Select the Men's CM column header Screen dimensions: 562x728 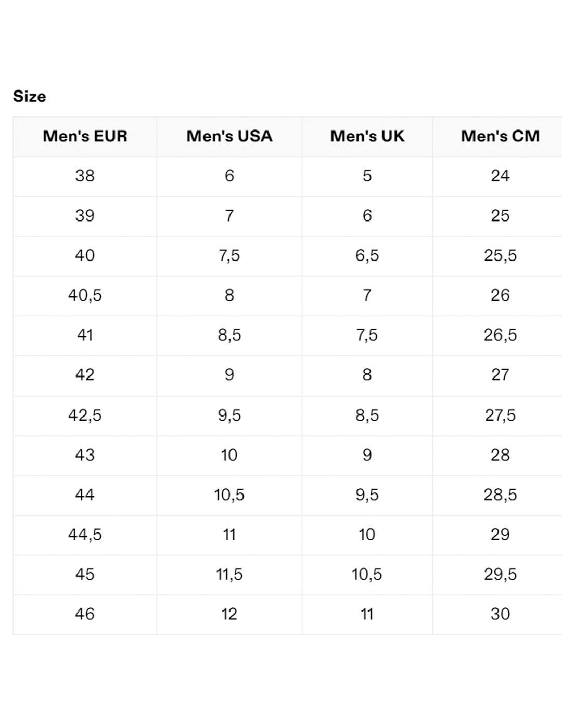click(x=500, y=136)
